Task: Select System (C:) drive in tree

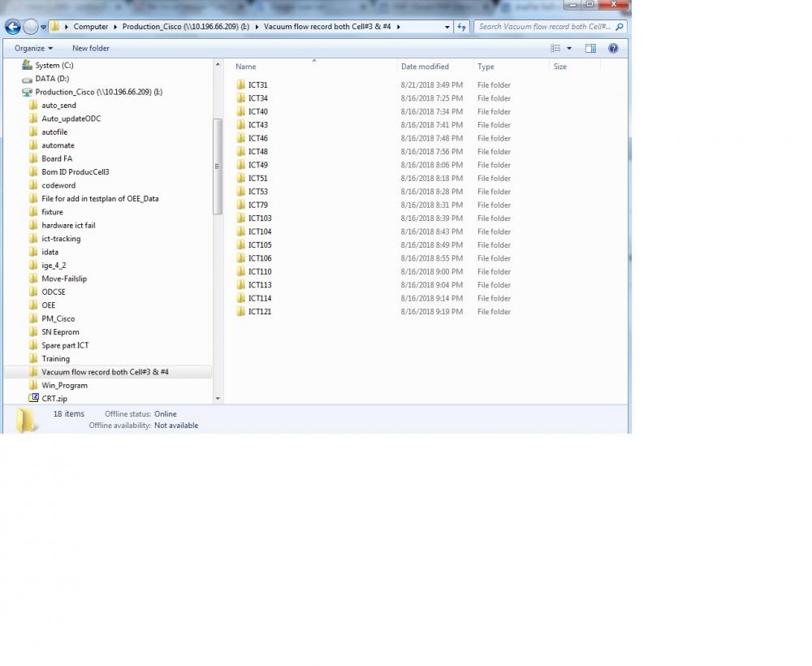Action: point(48,65)
